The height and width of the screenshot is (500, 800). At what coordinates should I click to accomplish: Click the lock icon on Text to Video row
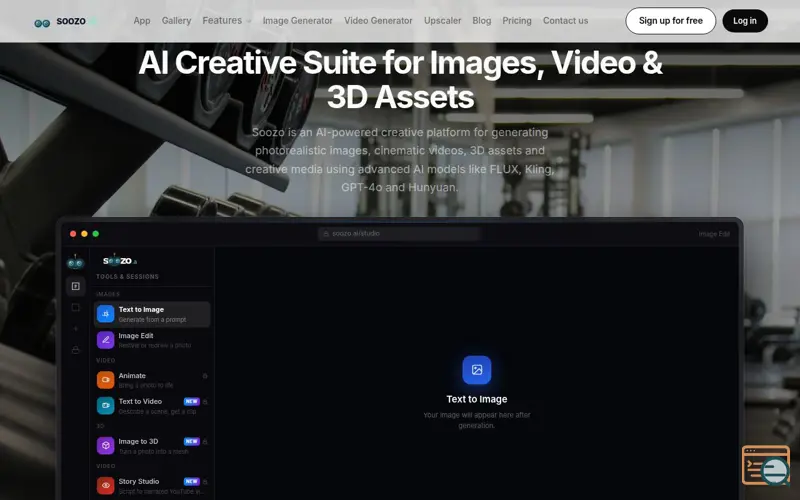click(205, 402)
